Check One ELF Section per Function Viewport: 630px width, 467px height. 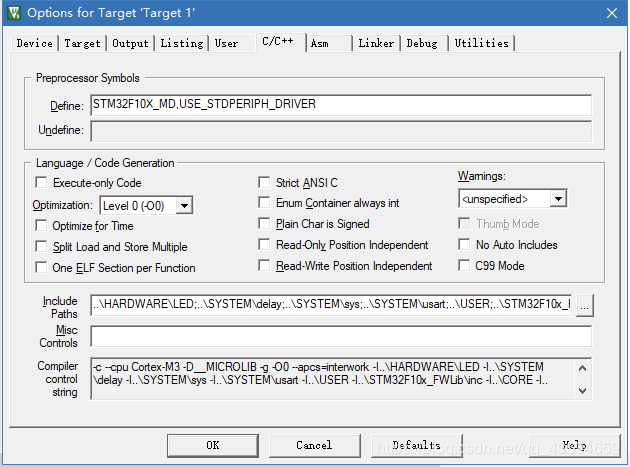tap(41, 267)
